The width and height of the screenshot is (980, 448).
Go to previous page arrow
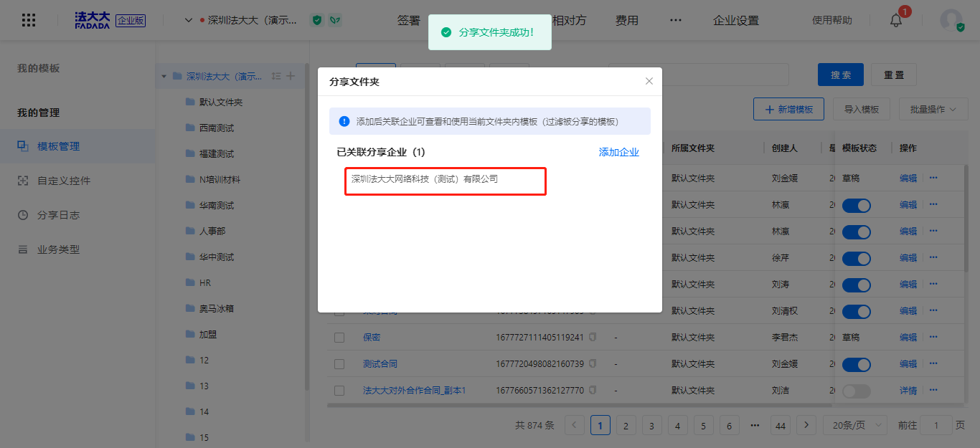click(574, 425)
